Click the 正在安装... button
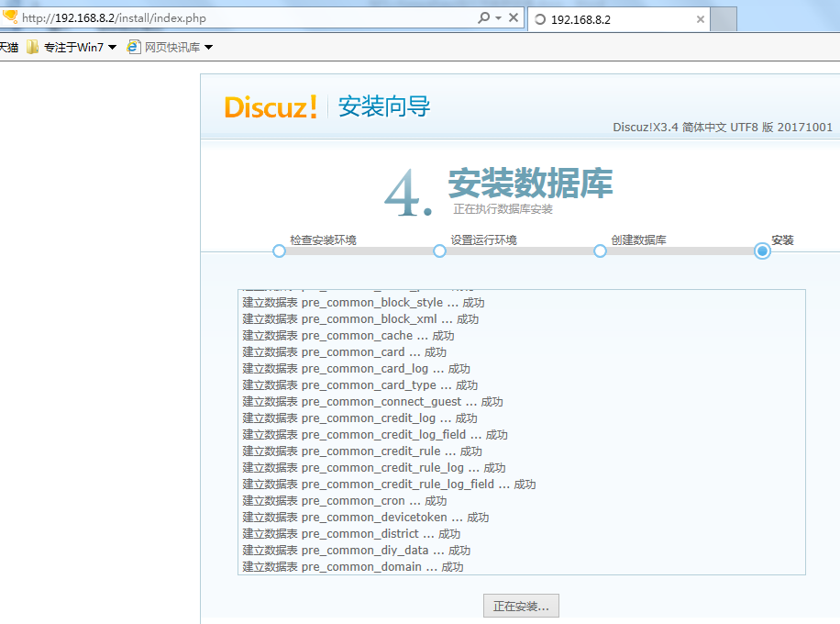Image resolution: width=840 pixels, height=624 pixels. (521, 606)
